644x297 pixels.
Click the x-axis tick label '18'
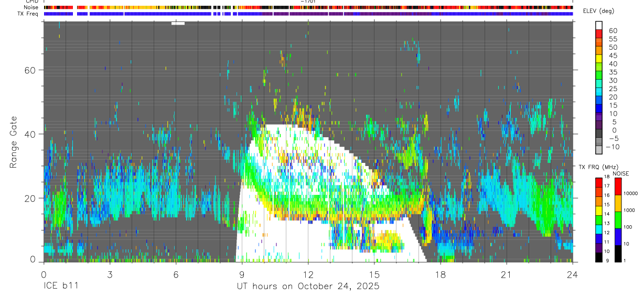440,274
